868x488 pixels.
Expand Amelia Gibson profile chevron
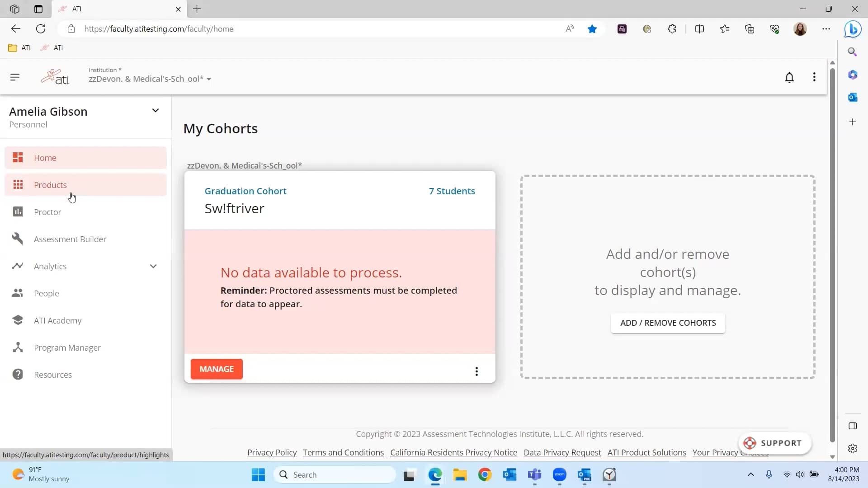point(156,111)
